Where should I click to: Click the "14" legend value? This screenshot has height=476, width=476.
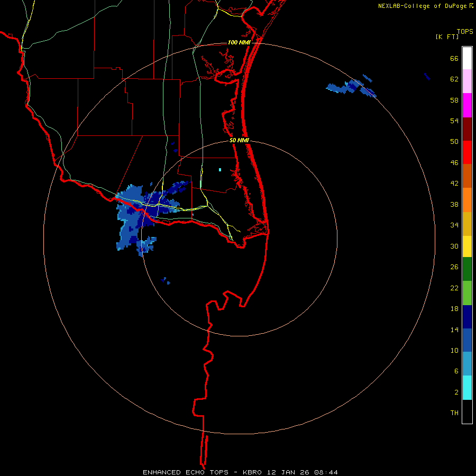(454, 329)
